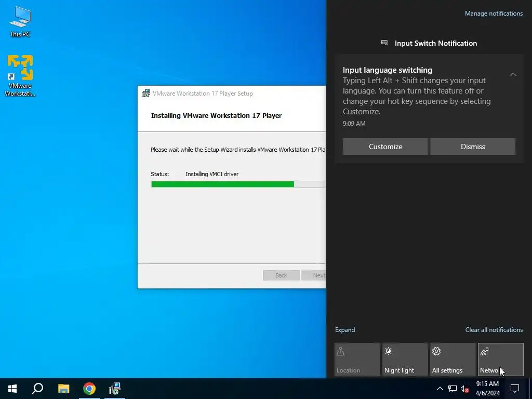This screenshot has height=399, width=532.
Task: Open File Explorer from the taskbar
Action: pos(63,389)
